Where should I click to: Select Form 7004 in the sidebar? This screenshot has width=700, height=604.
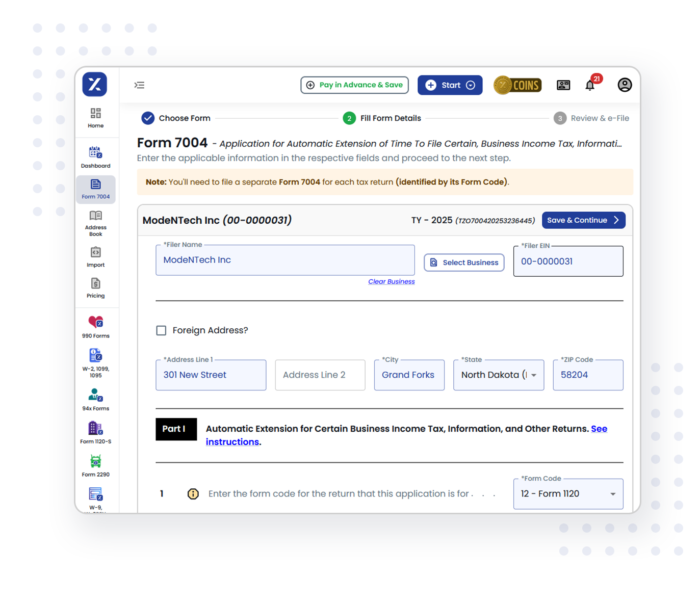coord(95,189)
